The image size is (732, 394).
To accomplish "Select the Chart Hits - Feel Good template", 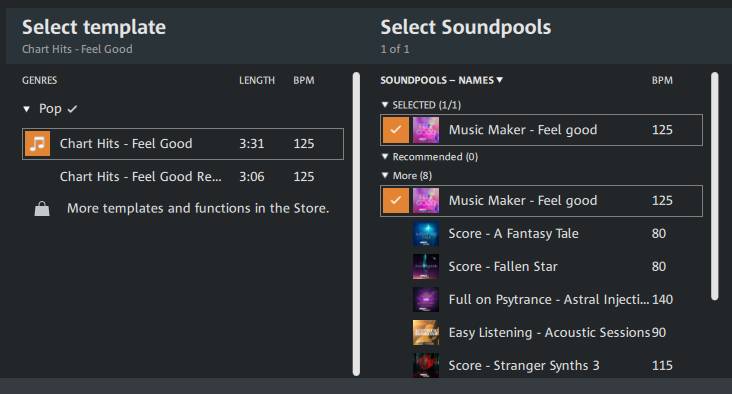I will coord(183,144).
